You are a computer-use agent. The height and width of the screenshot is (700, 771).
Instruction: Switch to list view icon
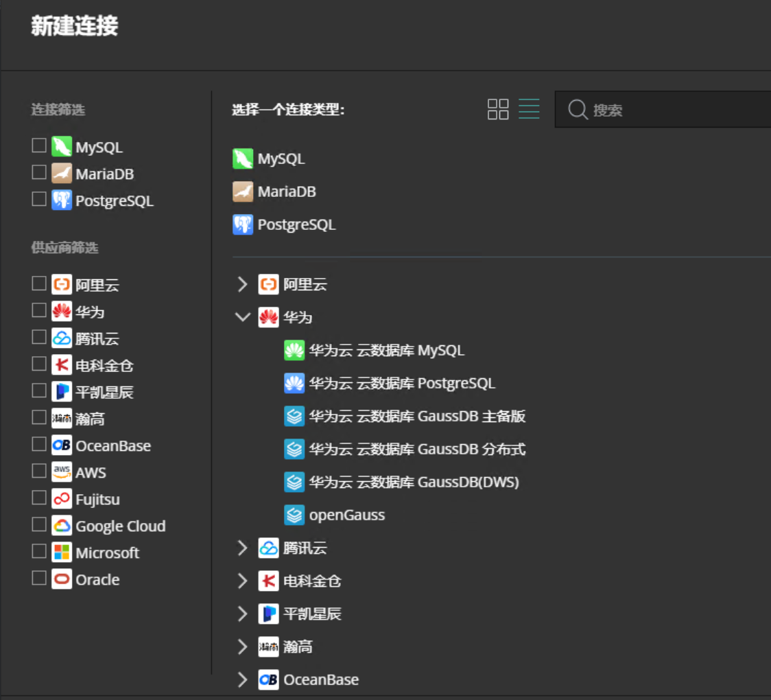(x=529, y=109)
